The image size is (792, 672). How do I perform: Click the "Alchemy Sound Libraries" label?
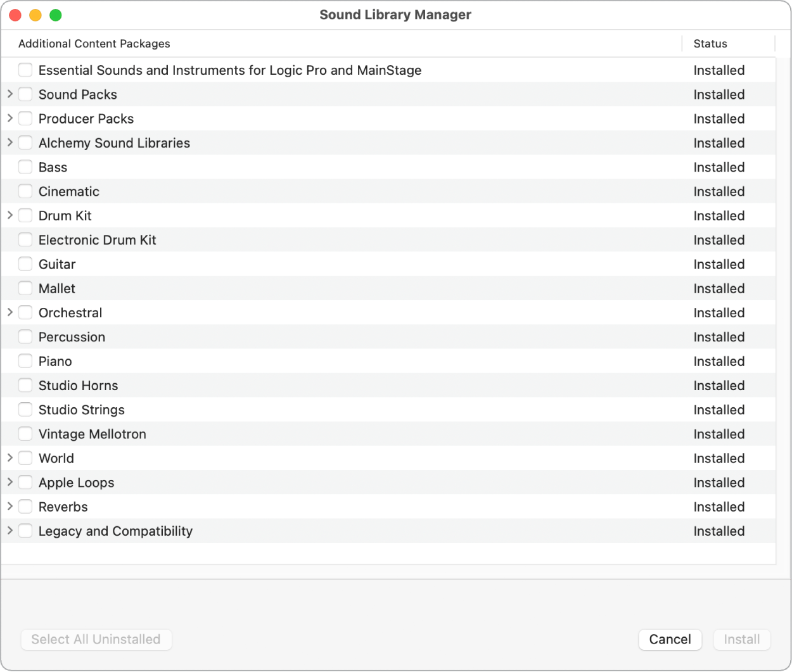point(114,143)
